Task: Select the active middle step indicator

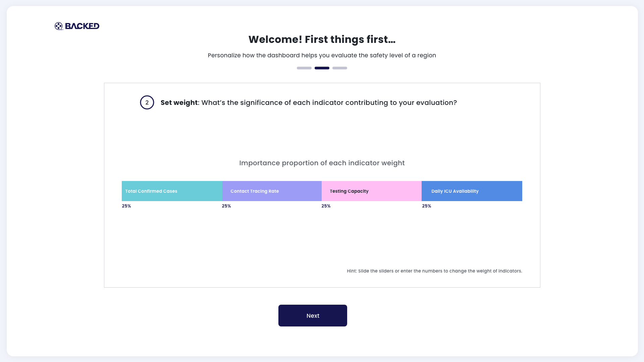Action: (x=322, y=68)
